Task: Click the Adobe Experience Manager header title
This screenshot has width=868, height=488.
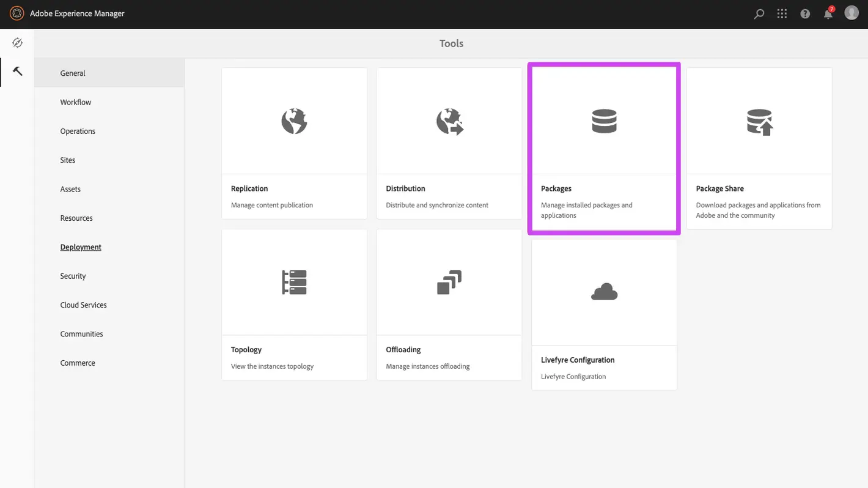Action: point(77,13)
